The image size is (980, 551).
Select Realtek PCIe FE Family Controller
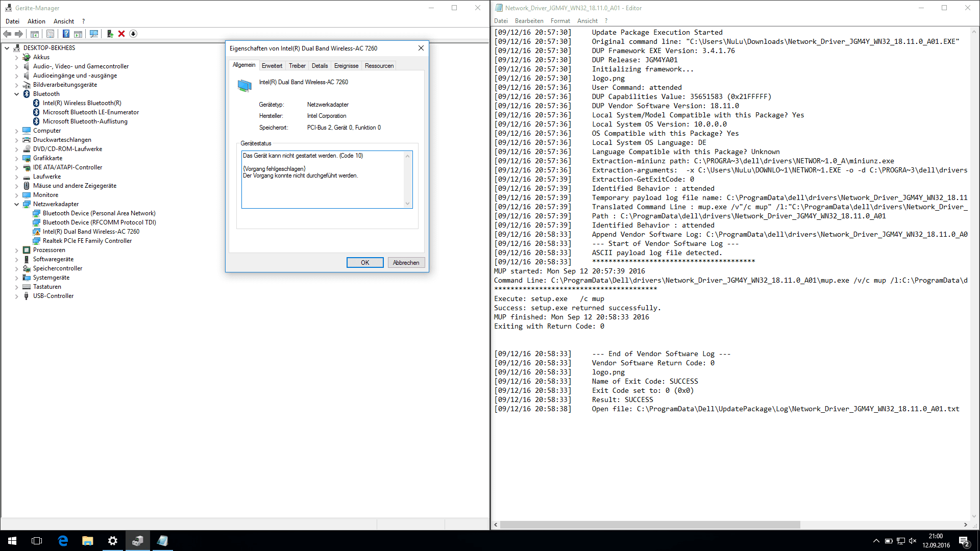[87, 241]
